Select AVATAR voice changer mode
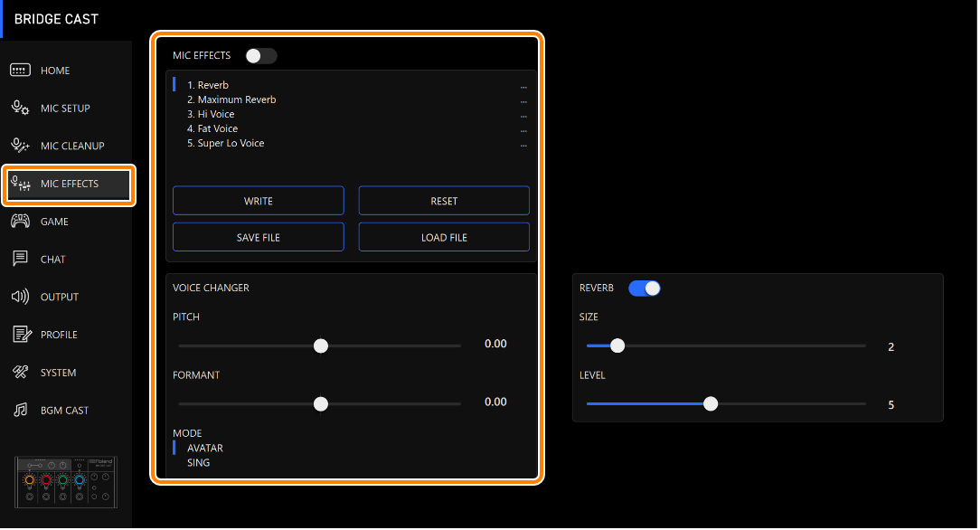The image size is (980, 530). point(205,448)
